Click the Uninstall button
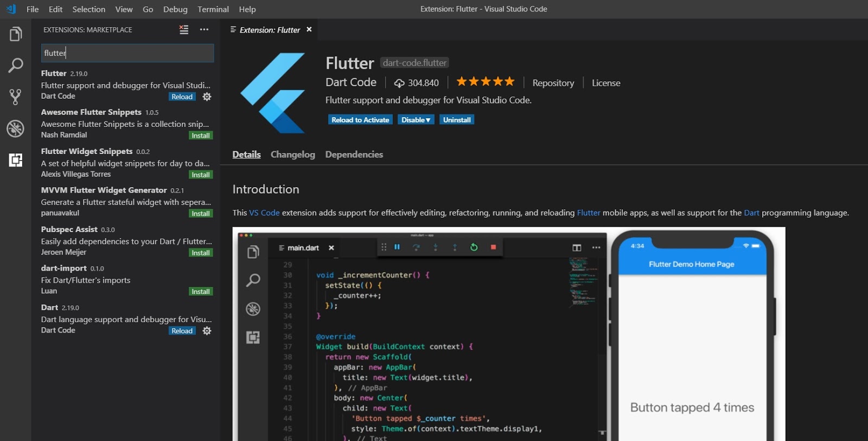 click(x=457, y=120)
